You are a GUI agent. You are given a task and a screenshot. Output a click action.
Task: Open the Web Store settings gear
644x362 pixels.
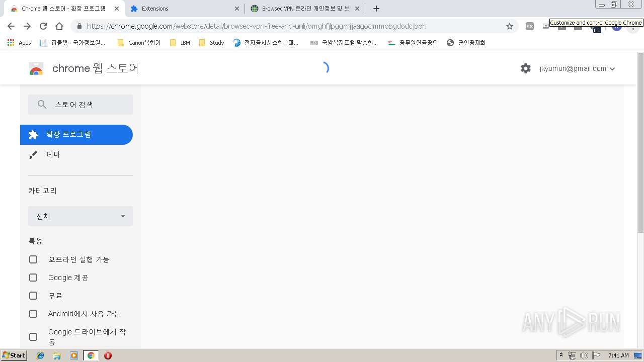[526, 68]
